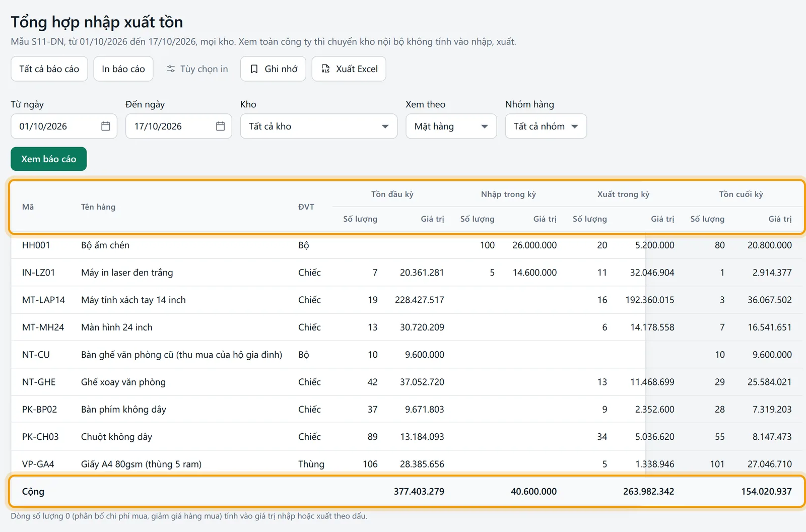Screen dimensions: 806x532
Task: Click the Tên hàng column header
Action: [98, 207]
